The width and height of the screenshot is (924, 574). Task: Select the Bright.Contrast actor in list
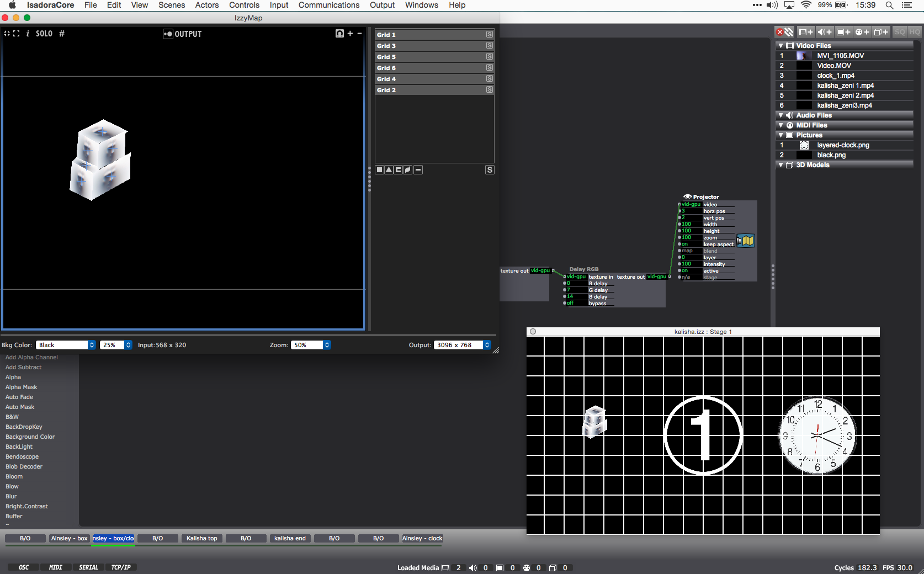26,506
